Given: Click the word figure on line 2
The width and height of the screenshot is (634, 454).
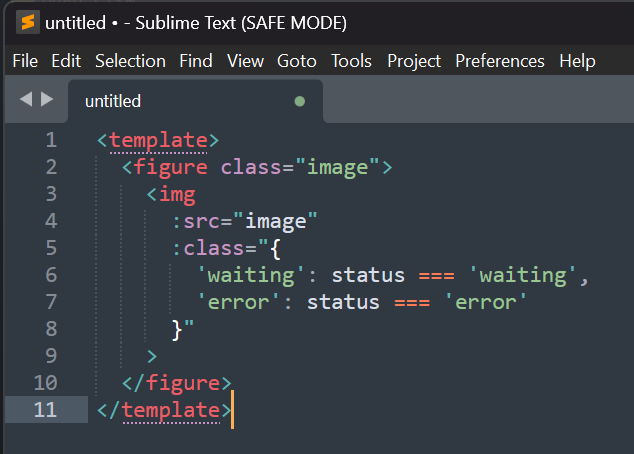Looking at the screenshot, I should [170, 168].
